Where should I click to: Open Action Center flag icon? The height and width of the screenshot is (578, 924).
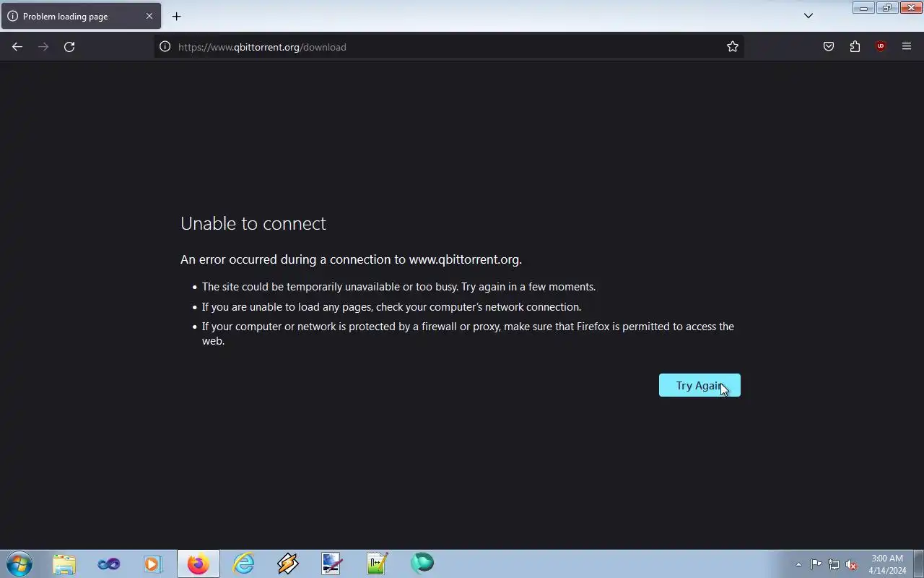click(816, 564)
